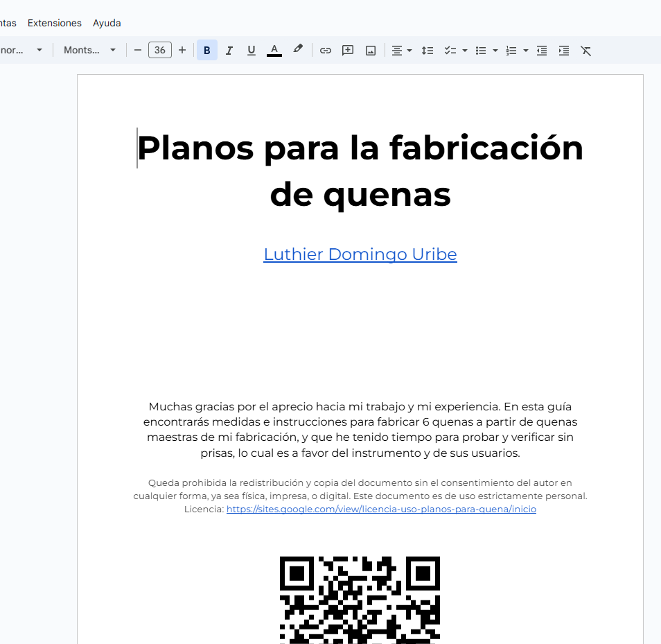The width and height of the screenshot is (661, 644).
Task: Click the word 'Licencia:' label
Action: click(x=204, y=509)
